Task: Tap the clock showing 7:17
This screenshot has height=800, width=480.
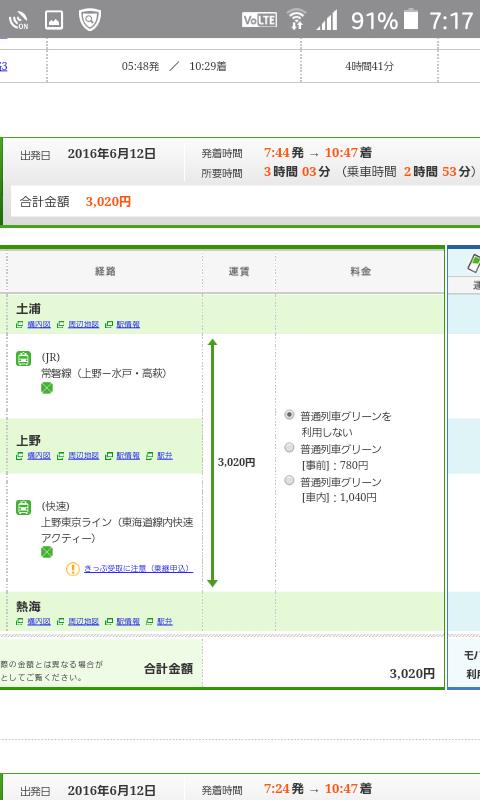Action: [451, 20]
